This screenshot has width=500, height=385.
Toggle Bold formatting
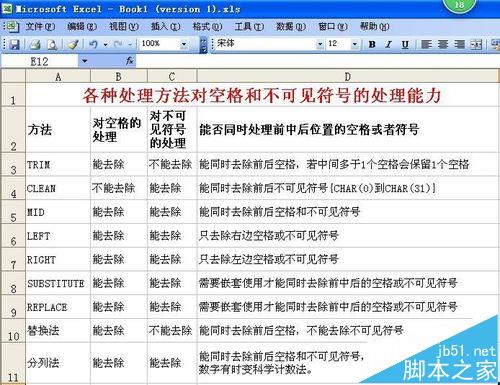coord(372,44)
